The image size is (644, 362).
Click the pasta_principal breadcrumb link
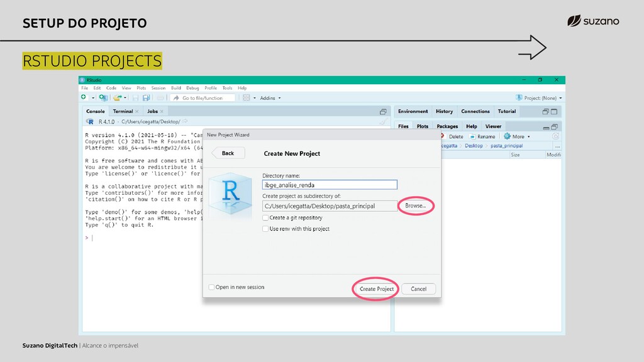pos(506,146)
